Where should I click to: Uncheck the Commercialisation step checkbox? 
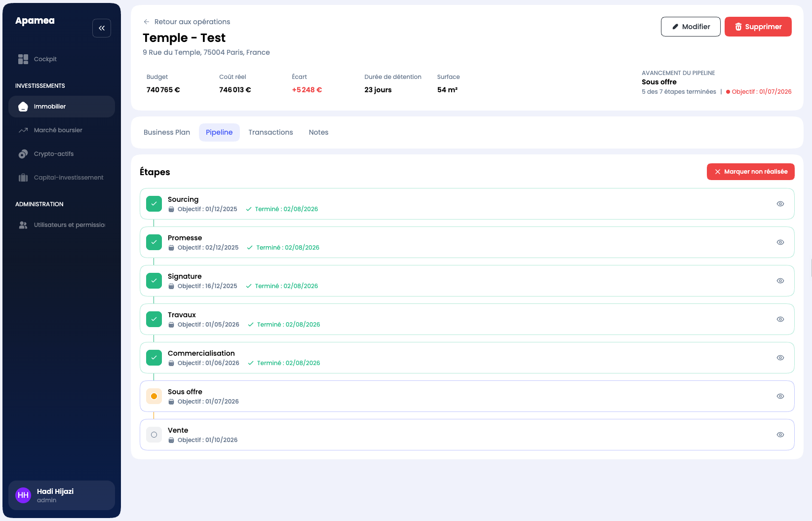point(154,358)
